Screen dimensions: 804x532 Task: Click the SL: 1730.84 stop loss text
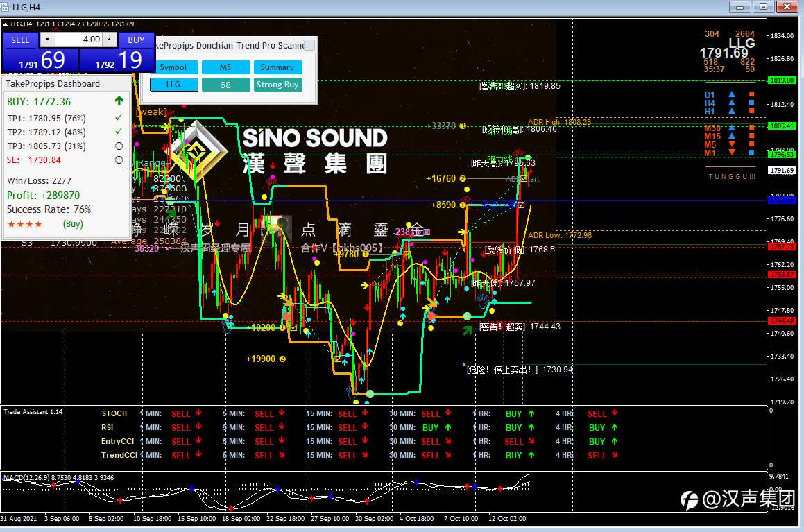click(34, 160)
